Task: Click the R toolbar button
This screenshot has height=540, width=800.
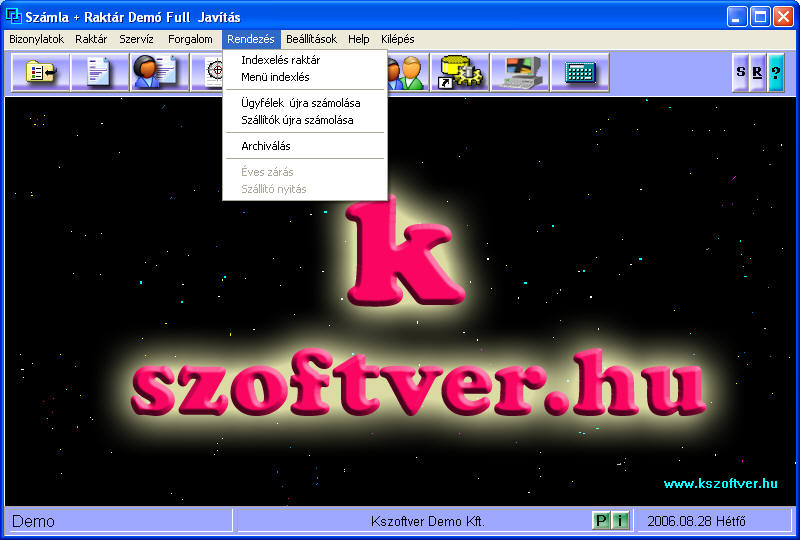Action: coord(758,72)
